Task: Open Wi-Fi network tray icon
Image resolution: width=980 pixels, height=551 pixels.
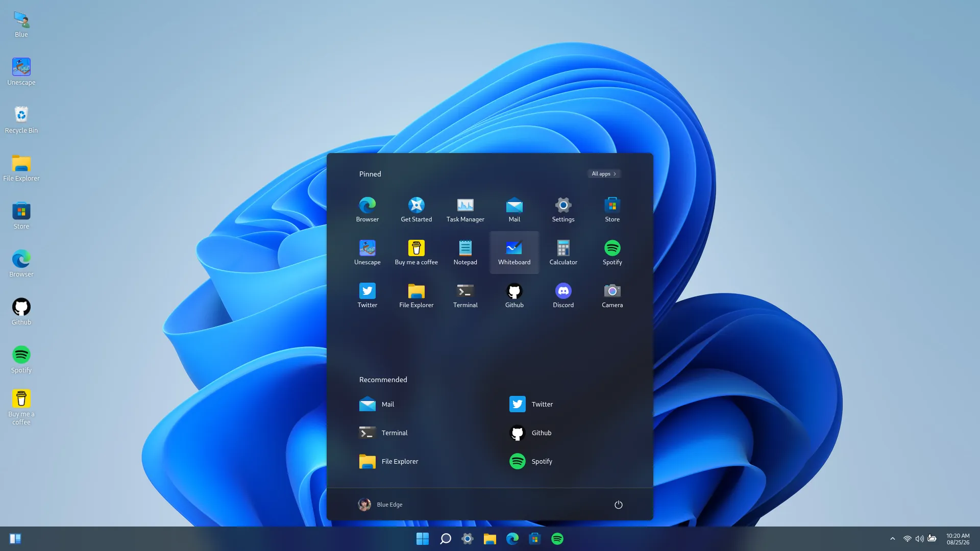Action: (907, 539)
